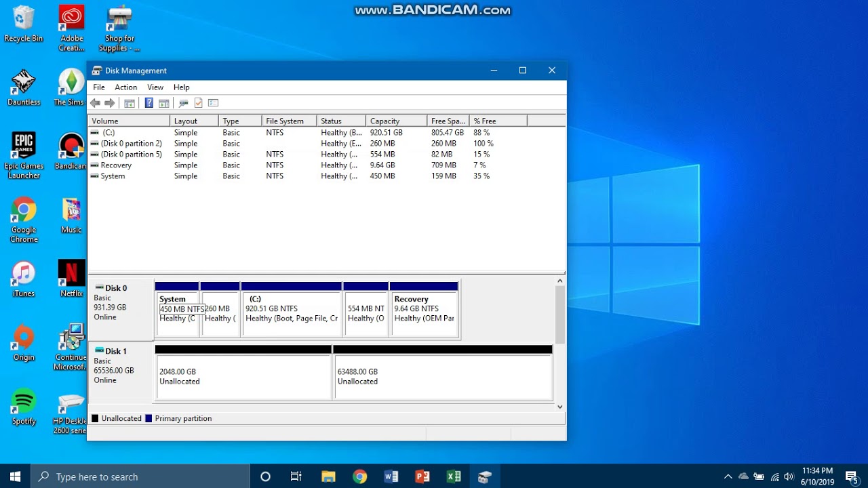Select the 63488.00 GB Unallocated space block

tap(443, 373)
